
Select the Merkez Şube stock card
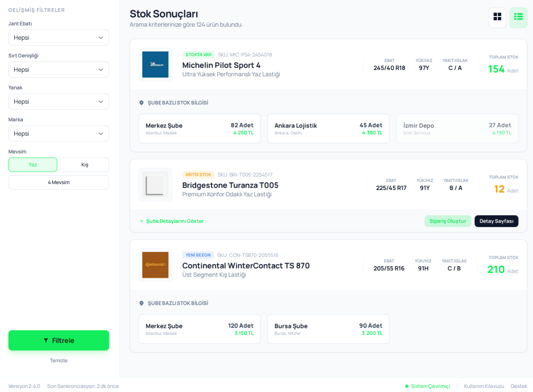click(x=199, y=128)
